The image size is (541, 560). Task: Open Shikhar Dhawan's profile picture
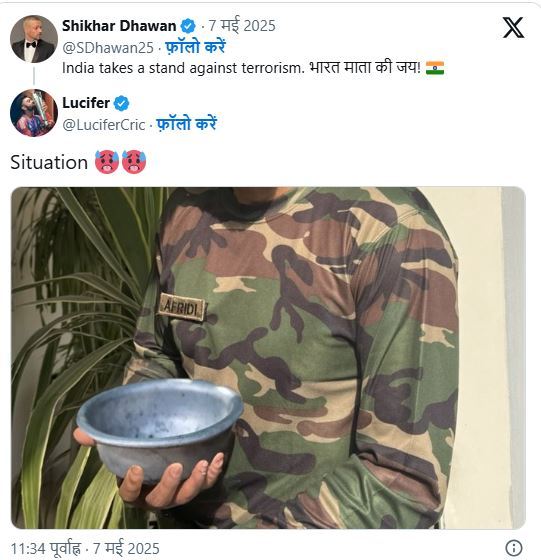click(x=34, y=39)
